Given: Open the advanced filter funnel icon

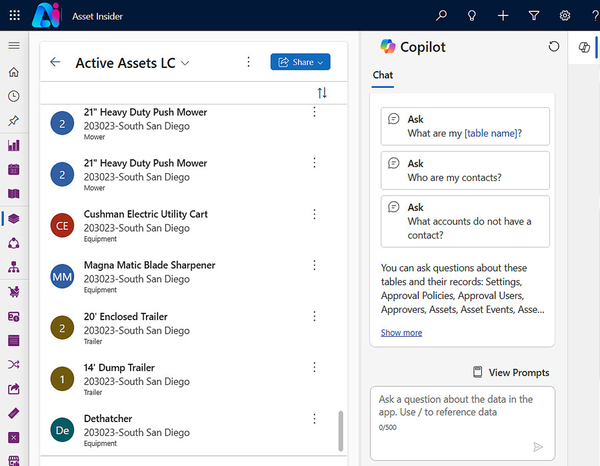Looking at the screenshot, I should (534, 15).
